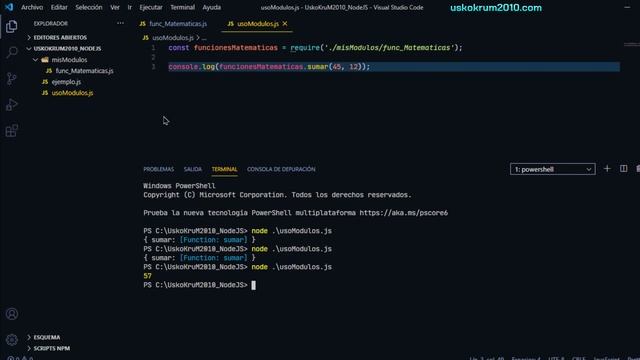Open the Search view in activity bar
This screenshot has height=360, width=640.
pos(11,52)
